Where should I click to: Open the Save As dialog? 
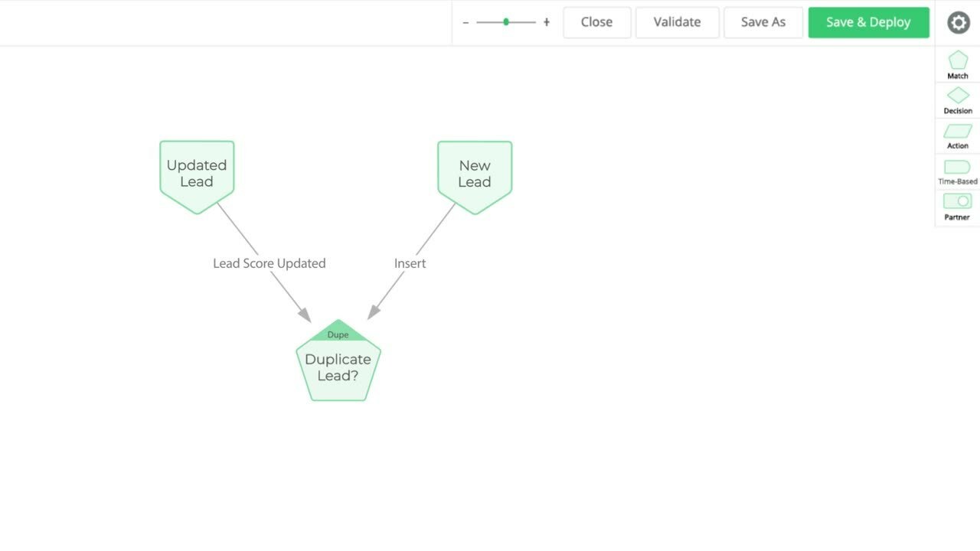click(x=763, y=22)
